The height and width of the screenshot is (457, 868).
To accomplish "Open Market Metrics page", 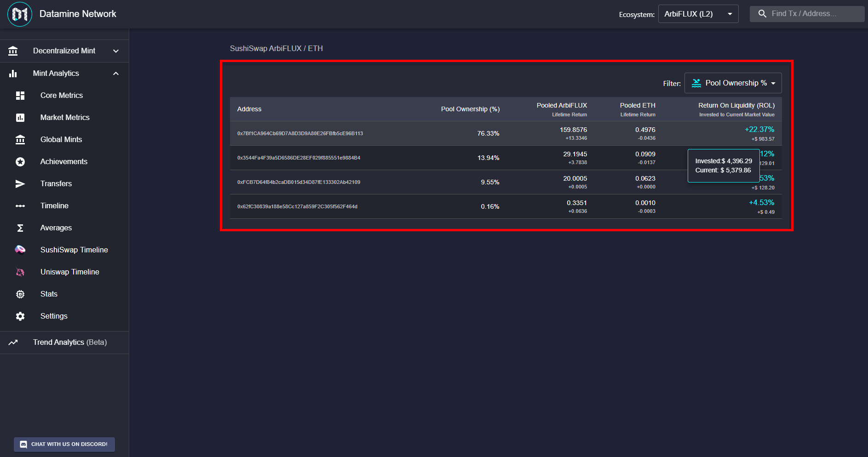I will (64, 118).
